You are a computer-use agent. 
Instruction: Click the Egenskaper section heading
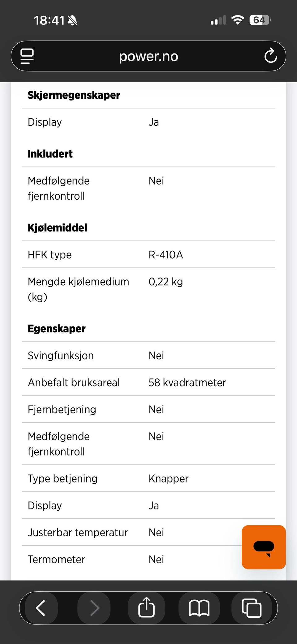56,329
